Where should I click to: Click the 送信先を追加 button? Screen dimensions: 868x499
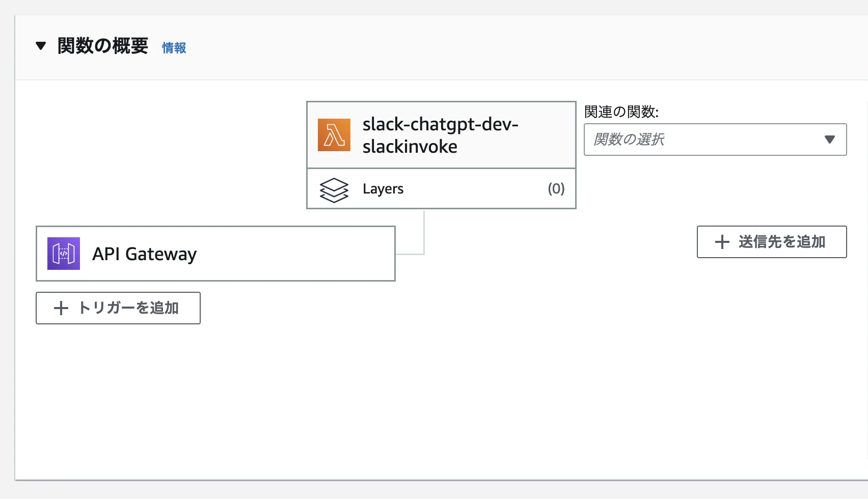pyautogui.click(x=772, y=242)
